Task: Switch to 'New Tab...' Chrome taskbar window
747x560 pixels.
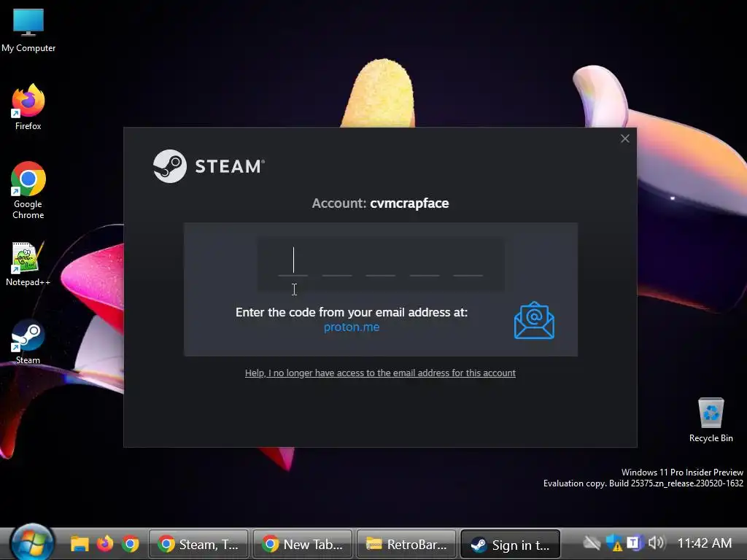Action: pos(303,544)
